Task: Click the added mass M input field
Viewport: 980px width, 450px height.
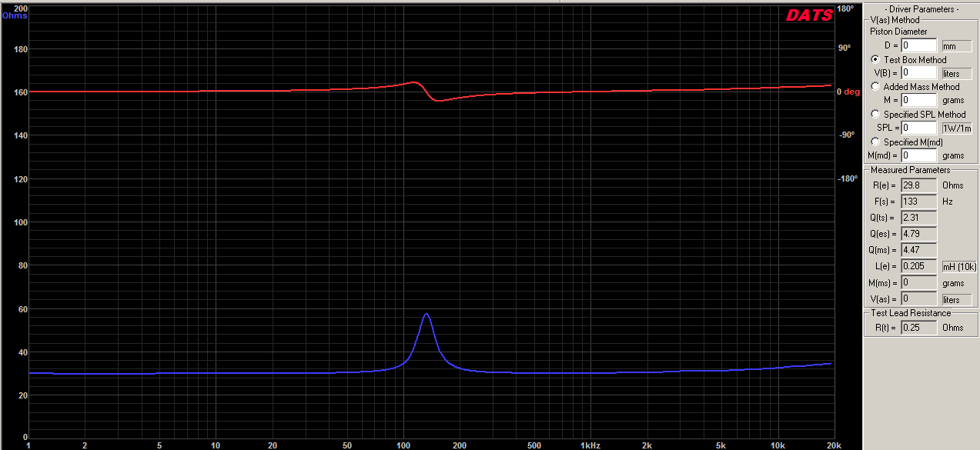Action: (x=919, y=100)
